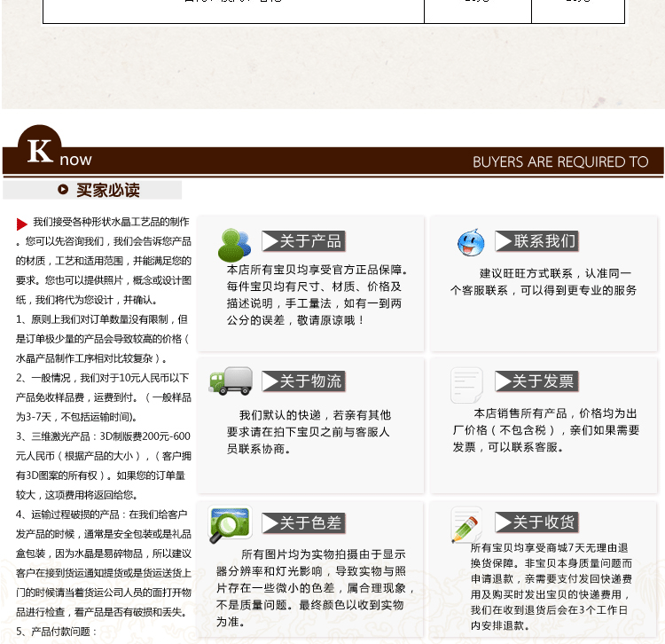
Task: Open the 关于产品 heading label
Action: (303, 241)
